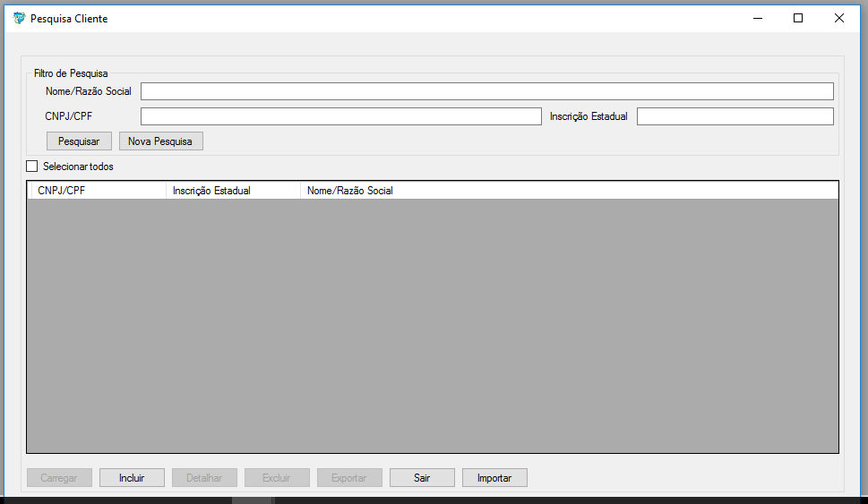
Task: Run the search with the Pesquisar button
Action: (x=79, y=141)
